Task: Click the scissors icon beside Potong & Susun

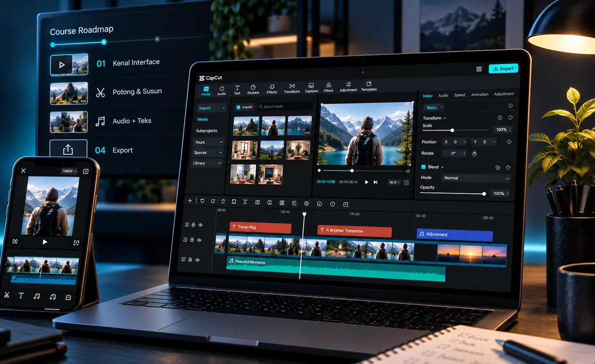Action: [100, 92]
